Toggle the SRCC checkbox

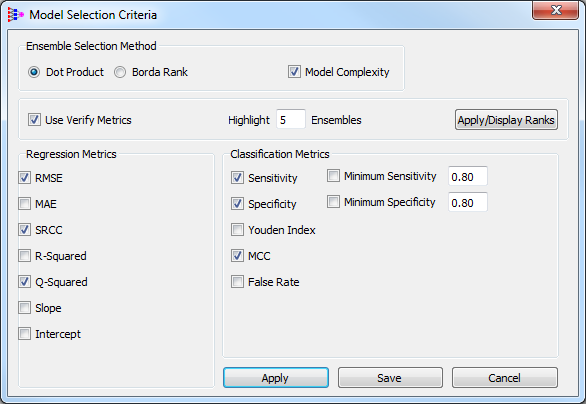pyautogui.click(x=25, y=229)
